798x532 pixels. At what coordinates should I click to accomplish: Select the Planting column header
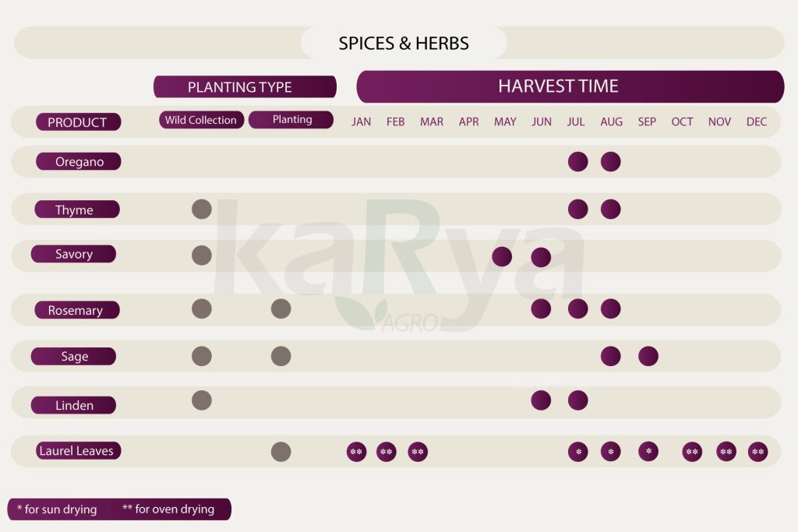[x=292, y=120]
